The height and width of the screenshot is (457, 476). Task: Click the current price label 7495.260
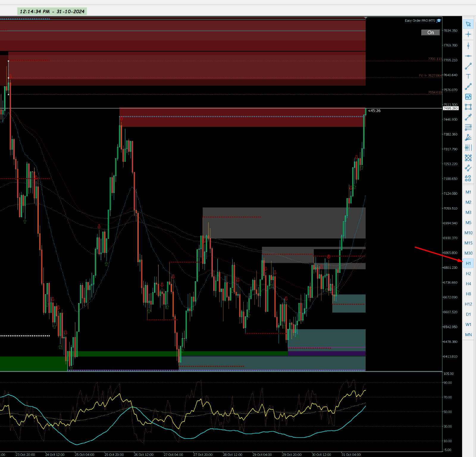[x=451, y=108]
